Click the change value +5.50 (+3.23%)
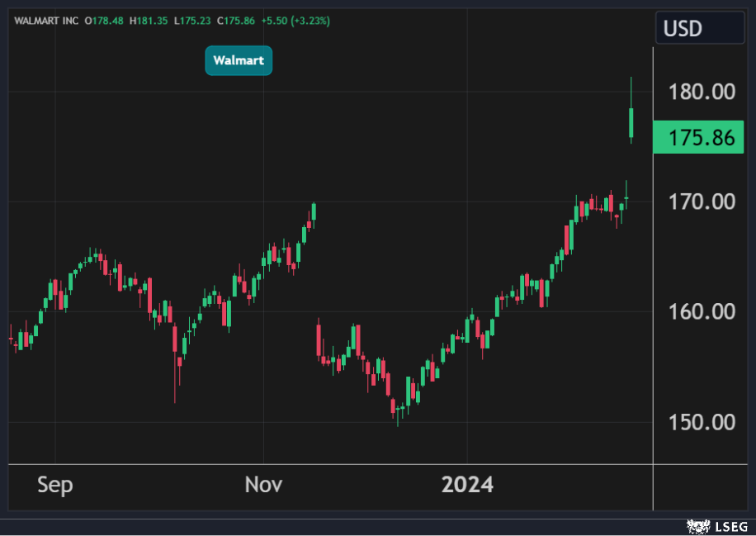 tap(295, 21)
